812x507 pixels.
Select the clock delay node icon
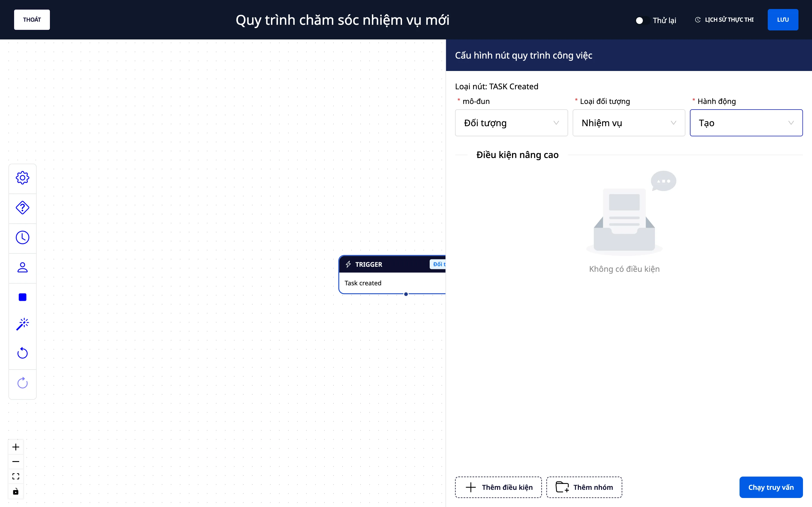[23, 237]
